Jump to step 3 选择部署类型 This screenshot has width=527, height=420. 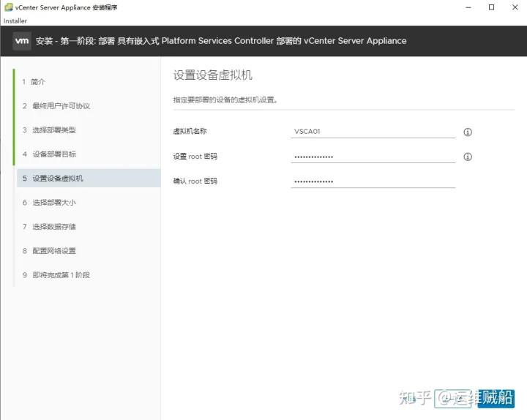click(x=53, y=130)
